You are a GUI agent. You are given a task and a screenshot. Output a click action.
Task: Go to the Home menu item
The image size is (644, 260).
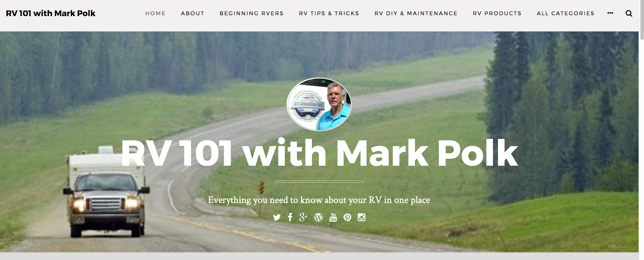155,13
